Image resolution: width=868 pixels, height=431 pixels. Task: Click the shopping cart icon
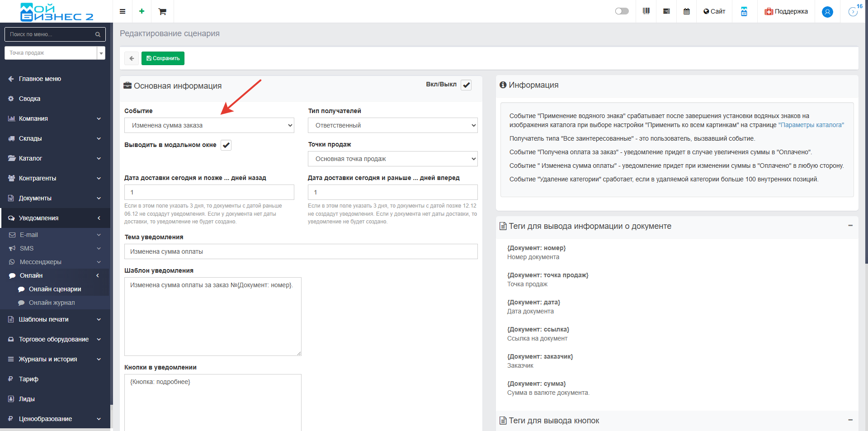[x=162, y=11]
